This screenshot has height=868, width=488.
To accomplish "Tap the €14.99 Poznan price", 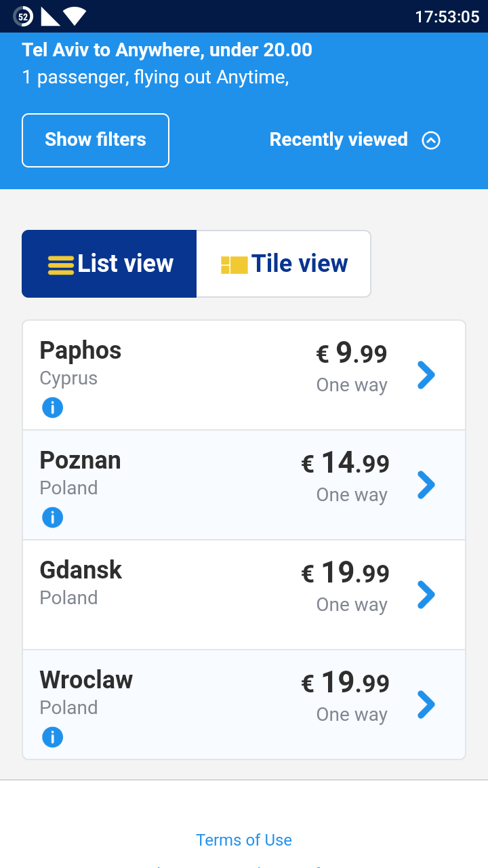I will 345,464.
